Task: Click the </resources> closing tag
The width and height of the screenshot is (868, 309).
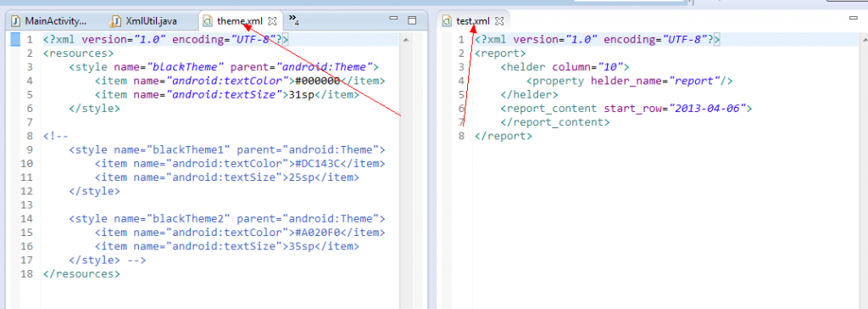Action: coord(81,273)
